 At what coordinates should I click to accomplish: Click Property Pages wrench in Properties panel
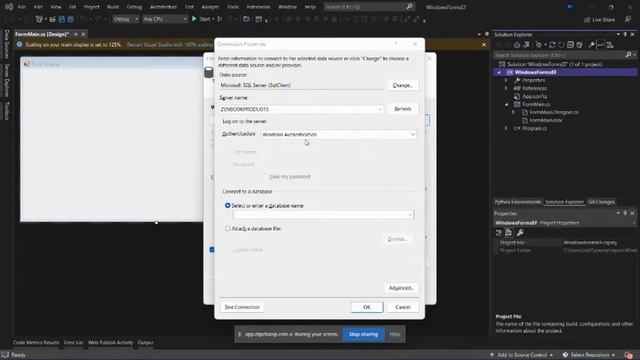[x=520, y=233]
